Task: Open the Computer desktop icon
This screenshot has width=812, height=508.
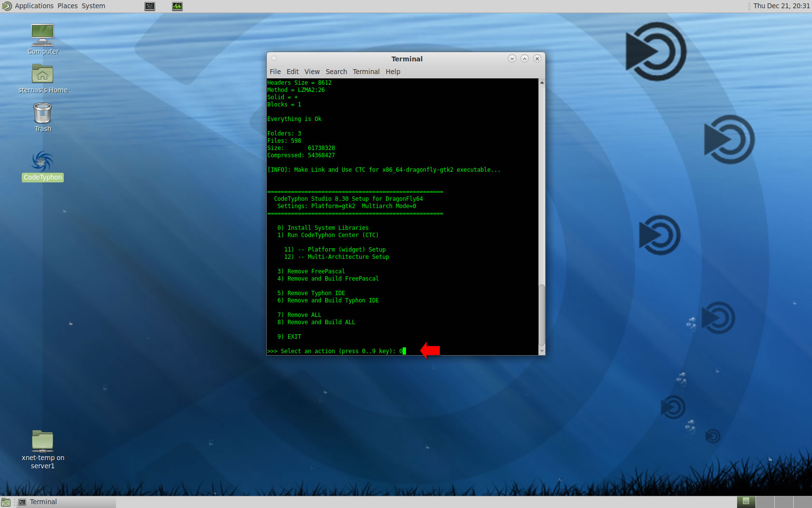Action: tap(43, 35)
